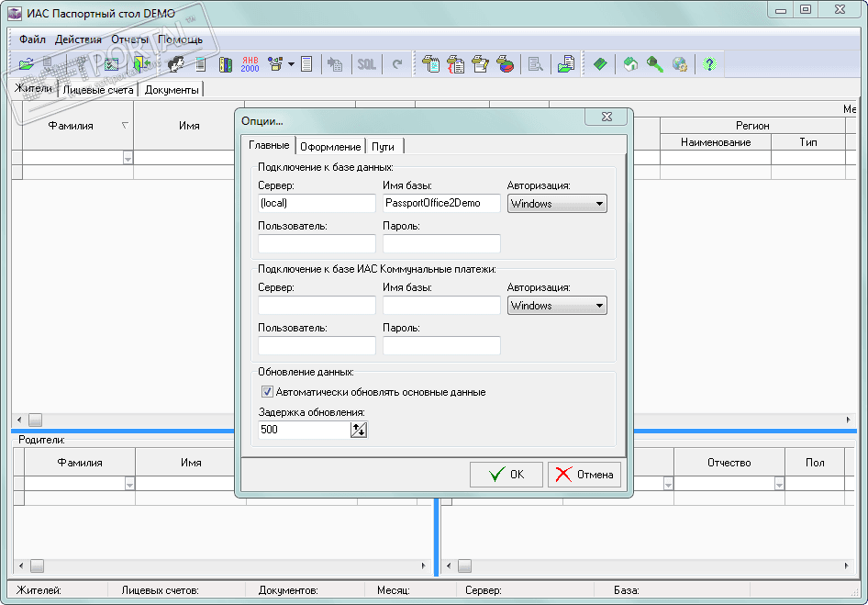
Task: Click the checklist picture toolbar icon
Action: coord(112,64)
